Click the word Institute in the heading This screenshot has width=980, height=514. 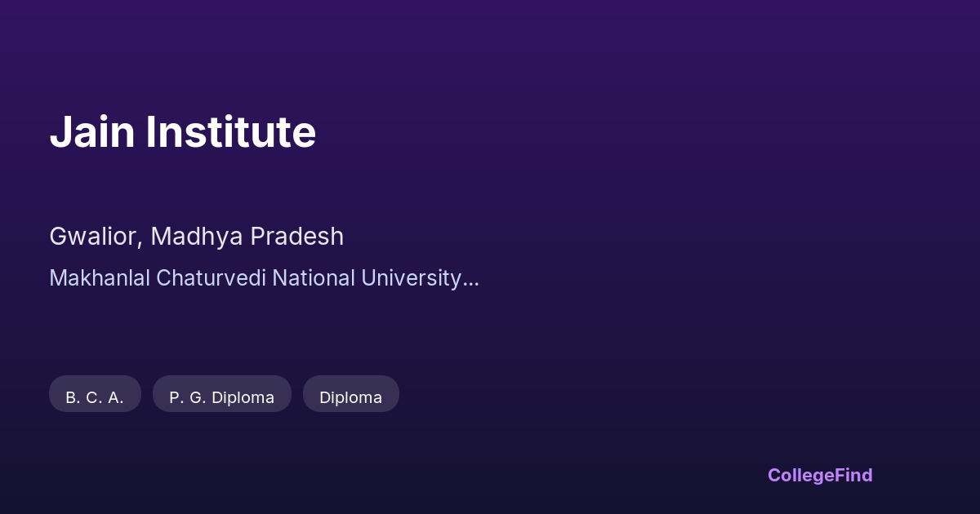231,132
